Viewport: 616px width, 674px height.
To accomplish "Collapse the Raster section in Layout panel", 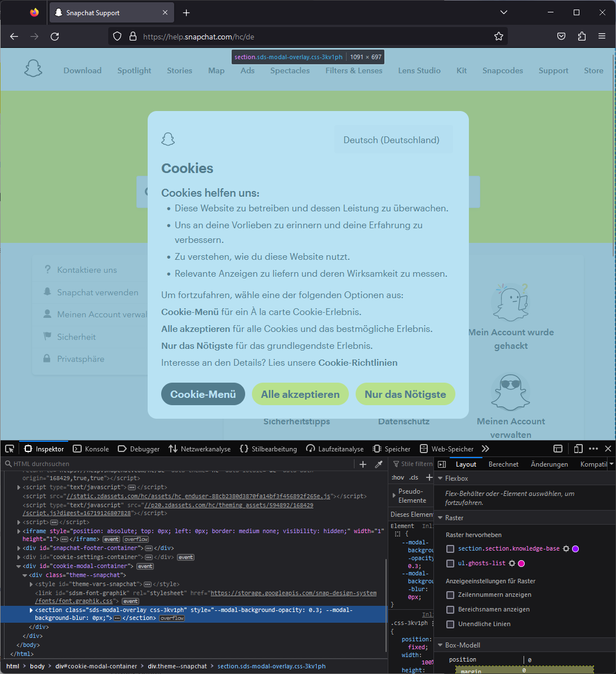I will (x=440, y=517).
